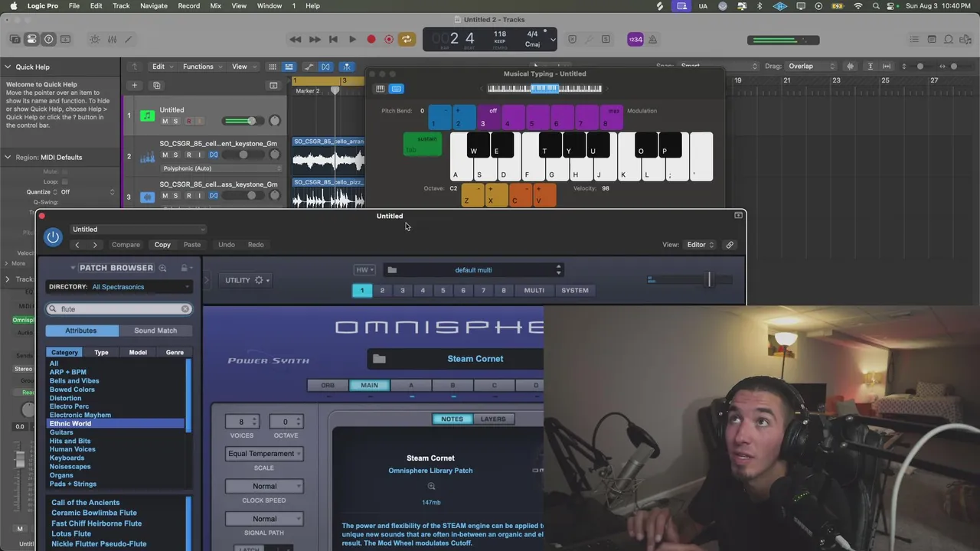Go to previous preset with left arrow
The image size is (980, 551).
77,245
